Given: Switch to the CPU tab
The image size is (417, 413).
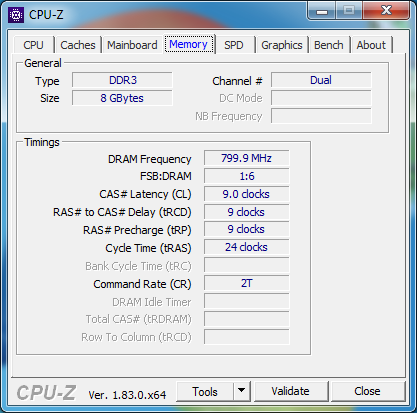Looking at the screenshot, I should pyautogui.click(x=33, y=45).
